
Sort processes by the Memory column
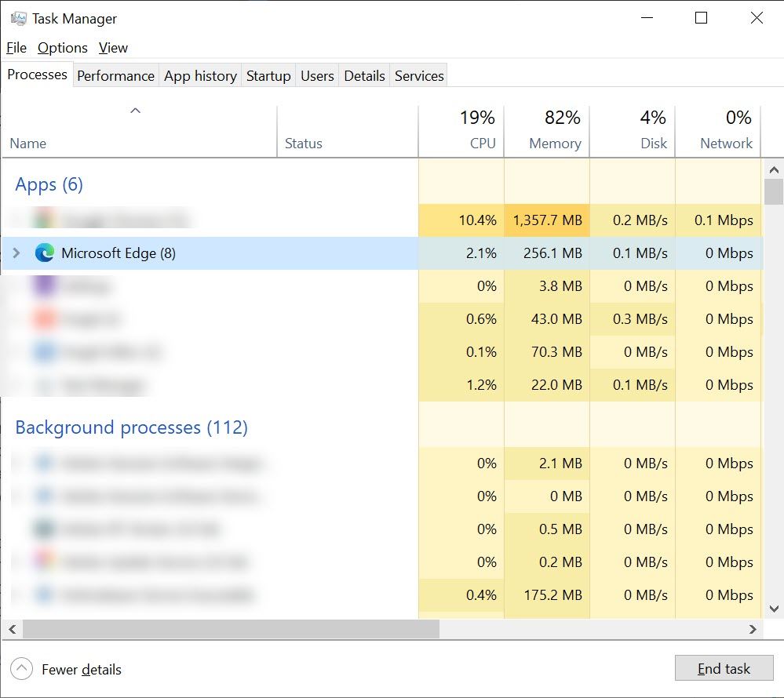[x=555, y=129]
